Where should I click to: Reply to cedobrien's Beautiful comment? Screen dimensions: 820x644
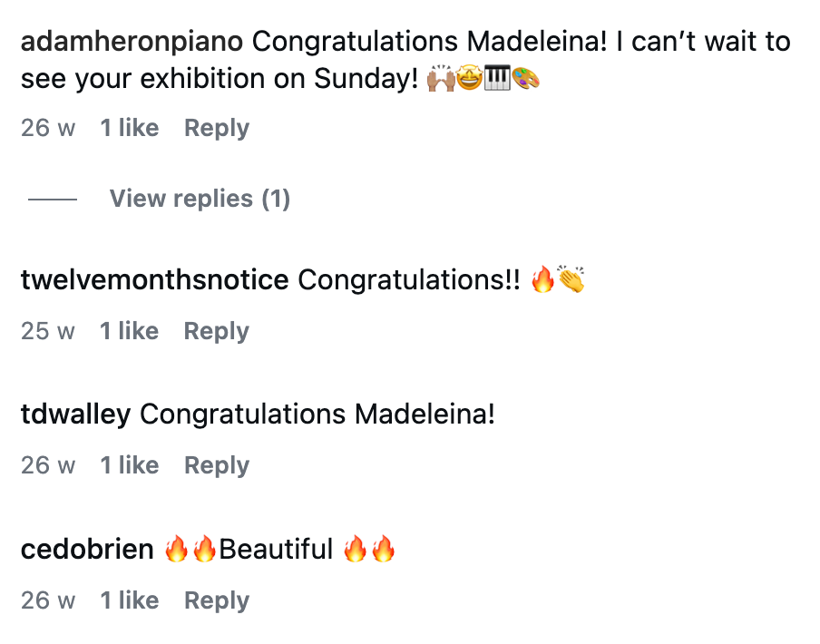216,600
